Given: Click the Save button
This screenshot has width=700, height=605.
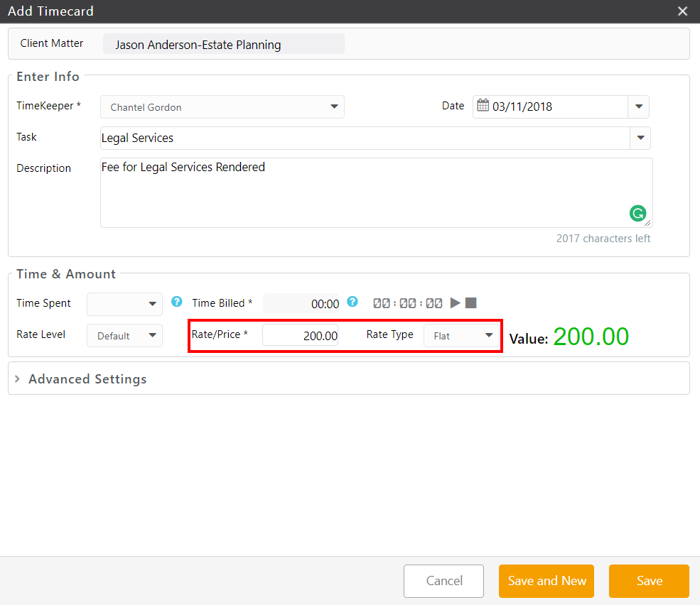Looking at the screenshot, I should [x=649, y=581].
